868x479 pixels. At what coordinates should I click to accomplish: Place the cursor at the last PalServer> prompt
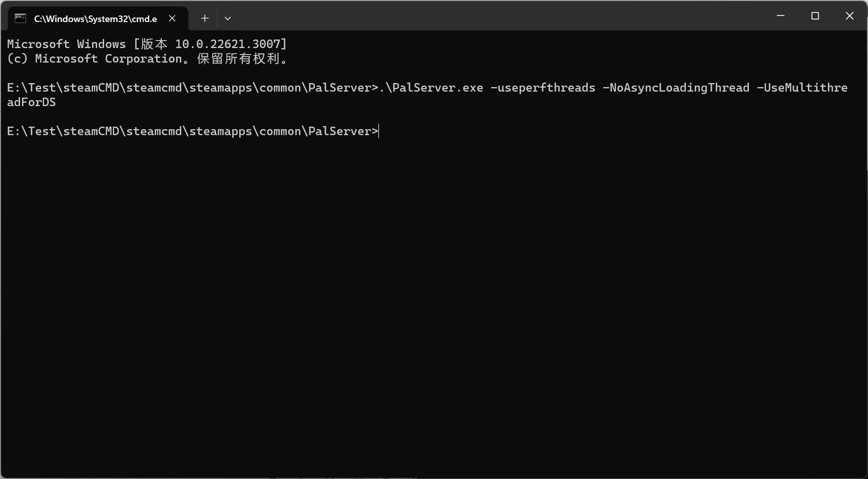point(379,131)
